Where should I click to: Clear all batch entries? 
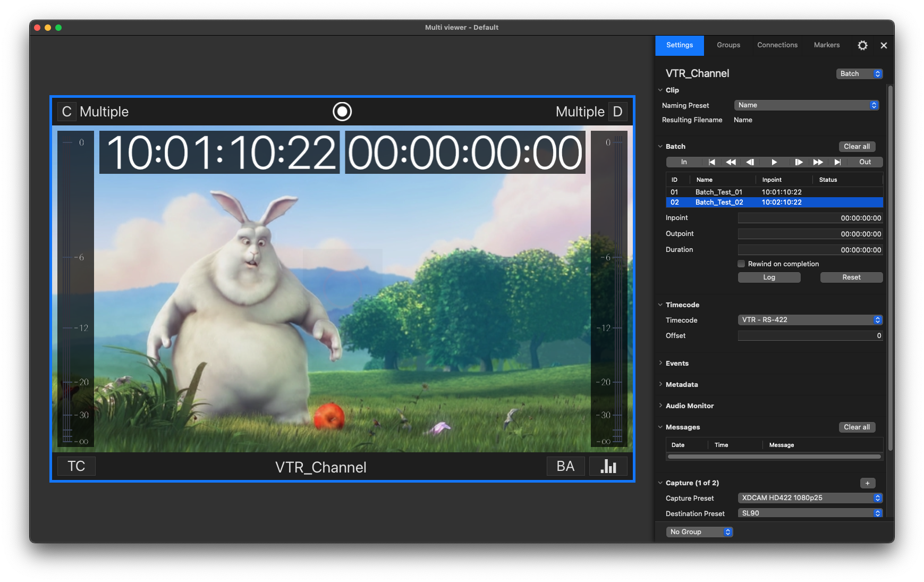tap(857, 147)
